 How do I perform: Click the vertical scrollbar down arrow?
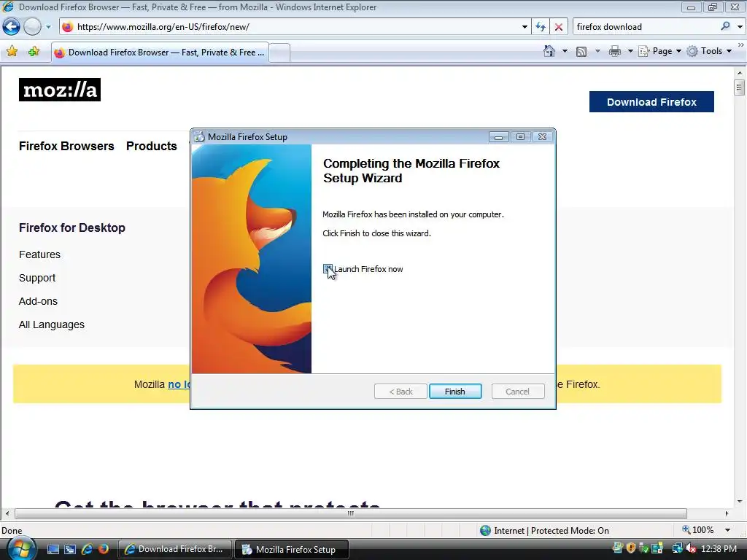click(740, 502)
